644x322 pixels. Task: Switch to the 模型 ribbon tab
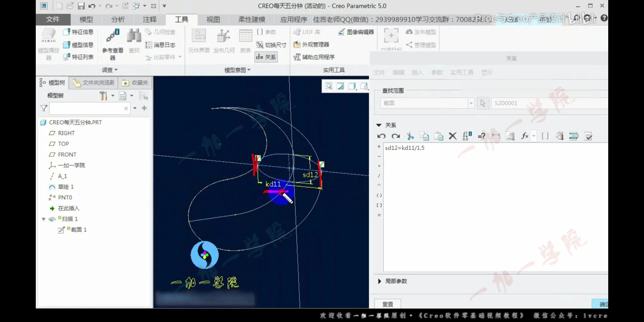click(86, 19)
